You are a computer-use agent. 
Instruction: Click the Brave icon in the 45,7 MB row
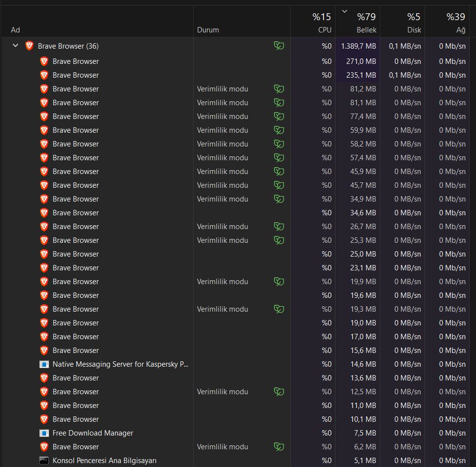coord(44,185)
